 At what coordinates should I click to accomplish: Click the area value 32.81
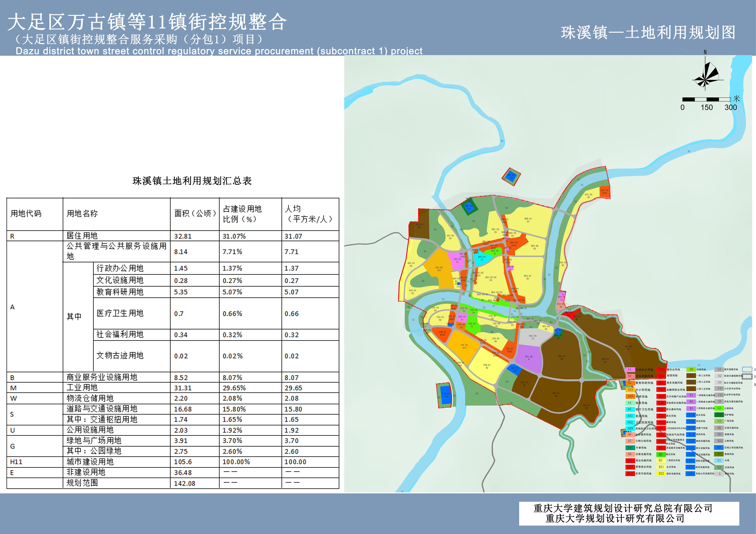[183, 236]
